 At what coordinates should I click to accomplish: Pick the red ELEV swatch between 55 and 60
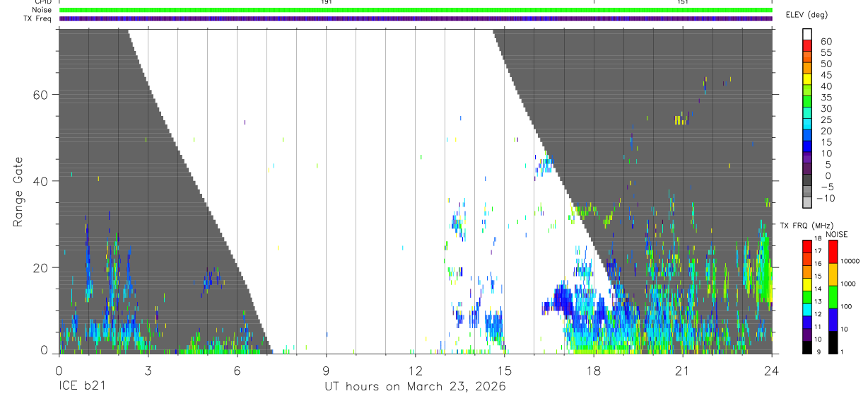point(807,45)
